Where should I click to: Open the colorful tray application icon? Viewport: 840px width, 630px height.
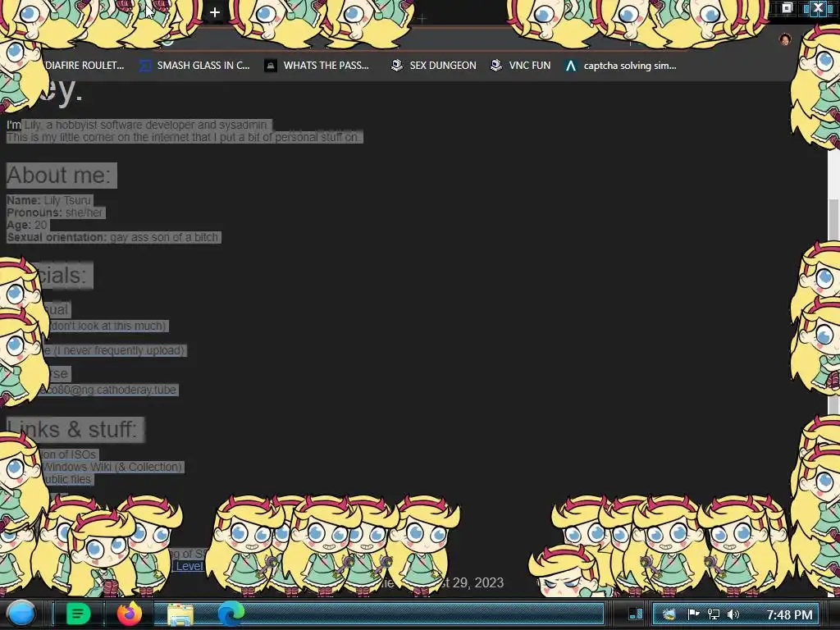(x=669, y=614)
